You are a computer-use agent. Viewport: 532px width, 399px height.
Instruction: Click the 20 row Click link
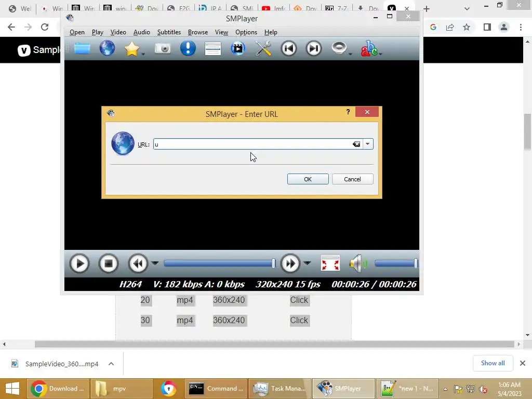tap(299, 300)
